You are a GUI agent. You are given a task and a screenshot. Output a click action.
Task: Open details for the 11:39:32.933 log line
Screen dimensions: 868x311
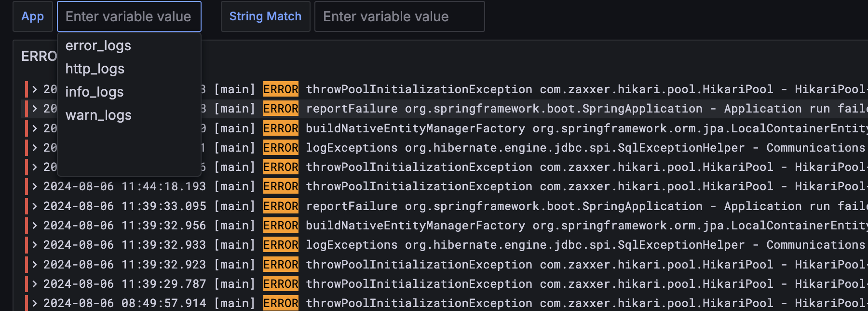[x=35, y=245]
